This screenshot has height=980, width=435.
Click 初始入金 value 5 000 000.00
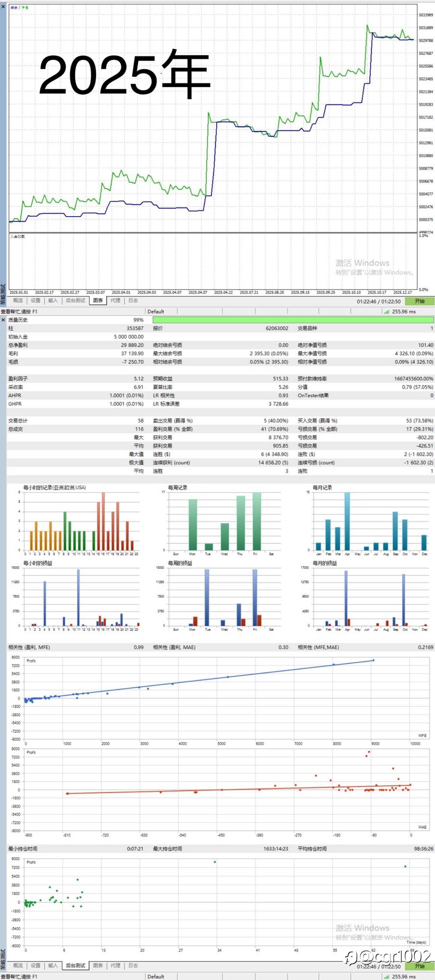click(x=129, y=337)
